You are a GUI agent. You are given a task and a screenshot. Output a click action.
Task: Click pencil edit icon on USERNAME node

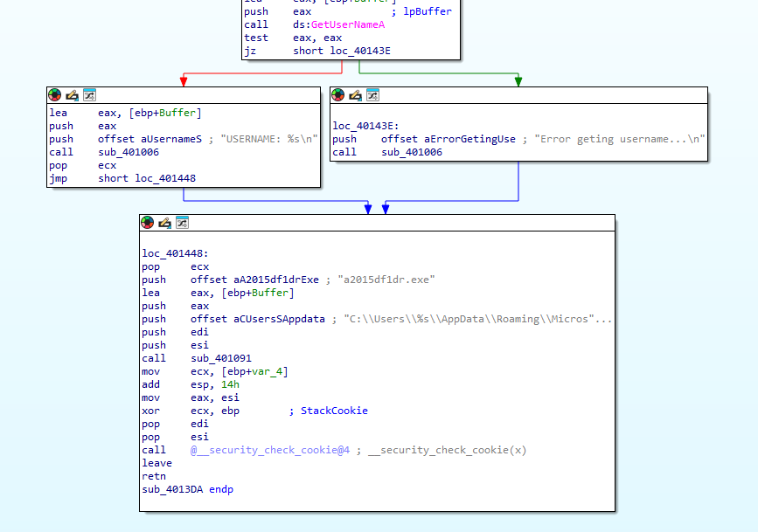pos(73,95)
